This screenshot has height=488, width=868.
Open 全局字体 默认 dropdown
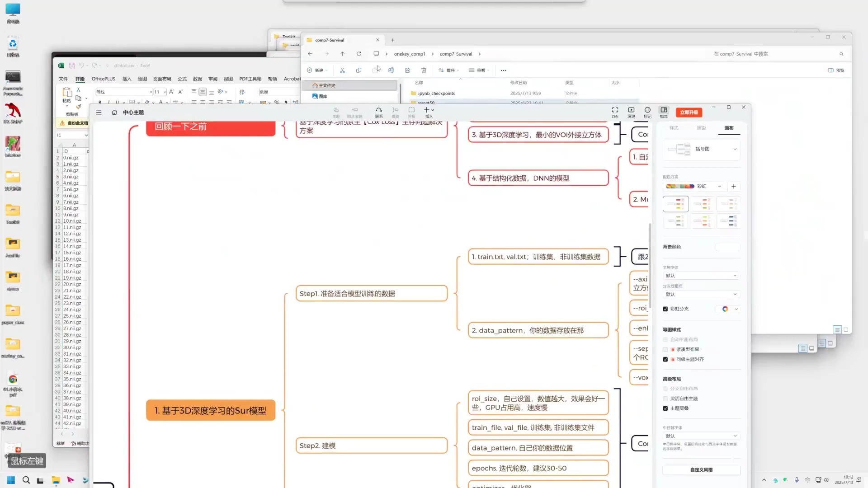click(x=701, y=276)
